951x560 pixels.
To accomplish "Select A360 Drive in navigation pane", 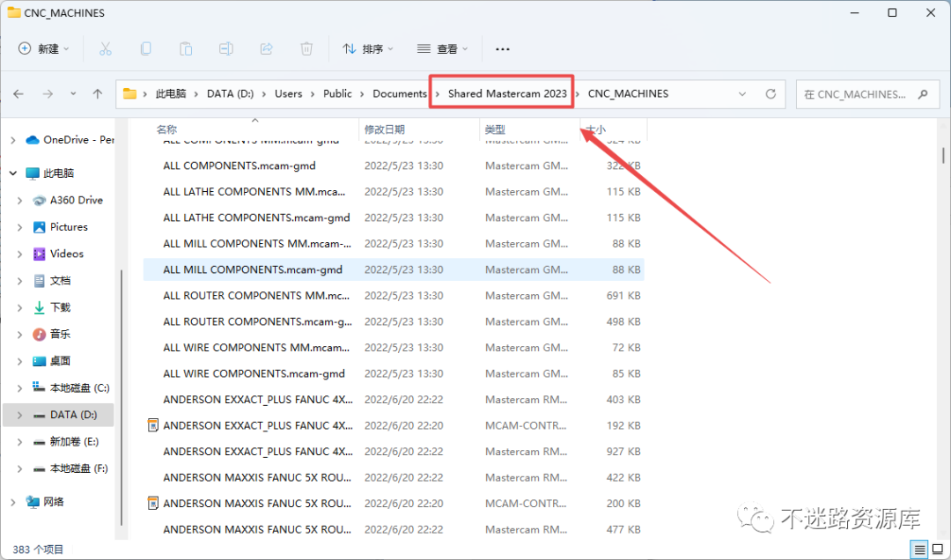I will [67, 200].
